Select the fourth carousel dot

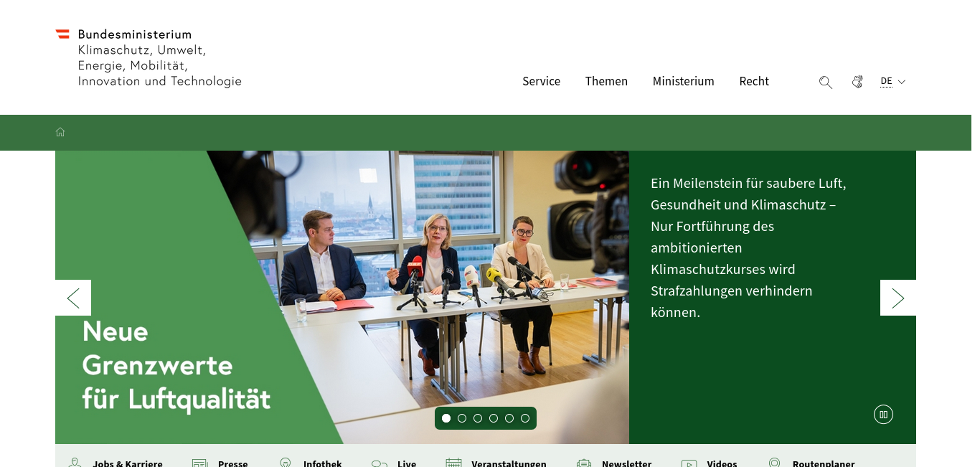pos(494,418)
